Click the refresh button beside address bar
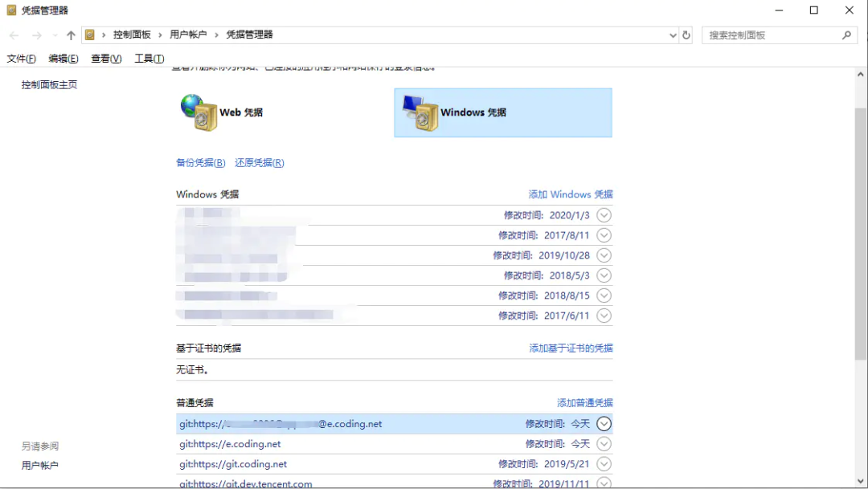 pos(686,35)
